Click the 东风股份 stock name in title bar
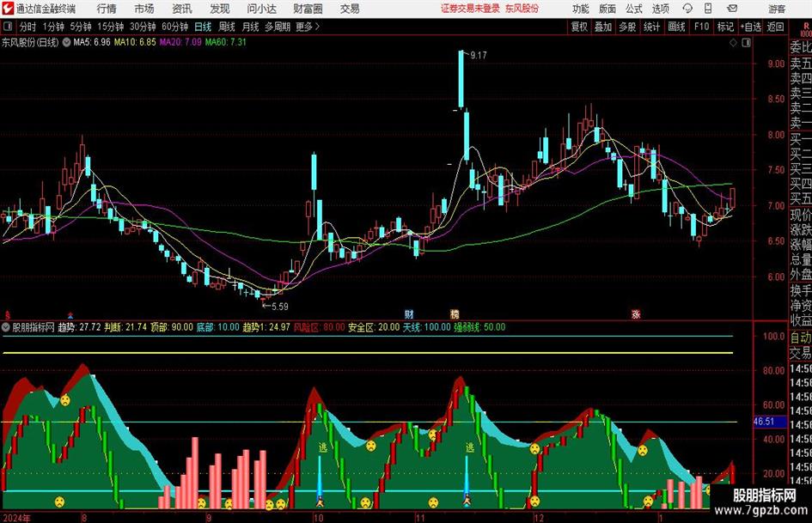The image size is (812, 523). click(522, 9)
